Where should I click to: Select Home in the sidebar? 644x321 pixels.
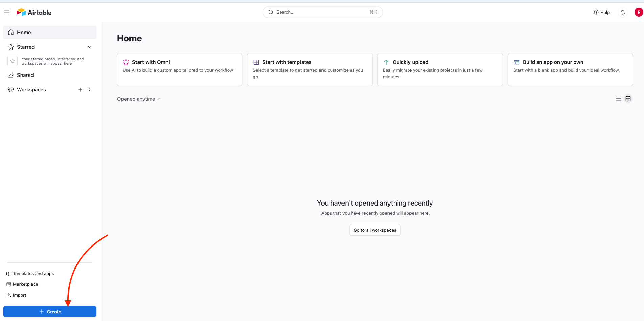[24, 32]
